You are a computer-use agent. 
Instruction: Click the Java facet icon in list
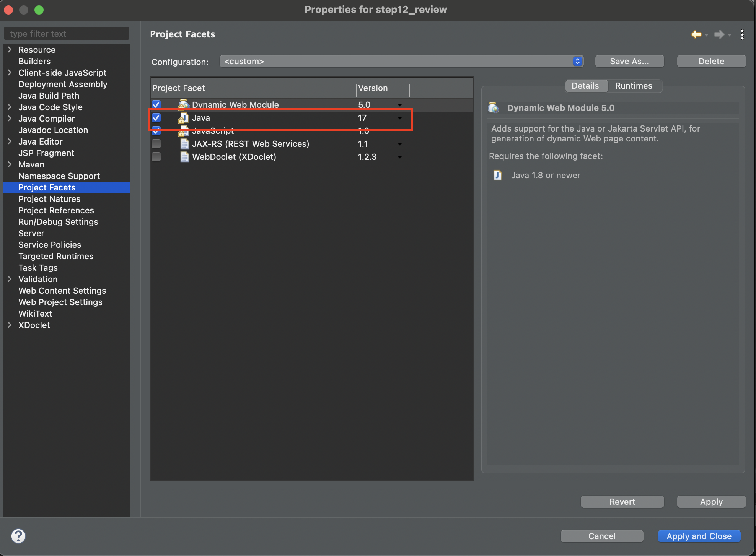click(x=184, y=118)
